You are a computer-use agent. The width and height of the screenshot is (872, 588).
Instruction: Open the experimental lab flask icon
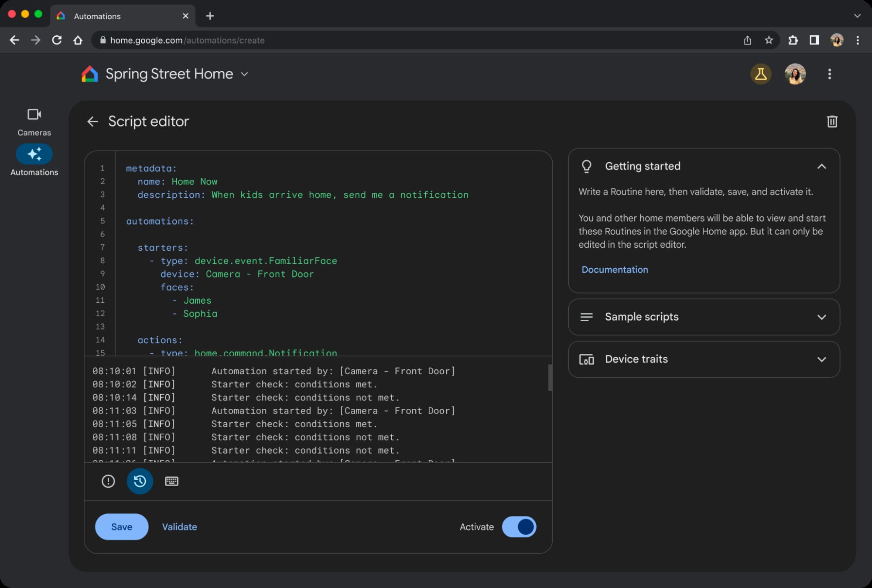click(761, 74)
